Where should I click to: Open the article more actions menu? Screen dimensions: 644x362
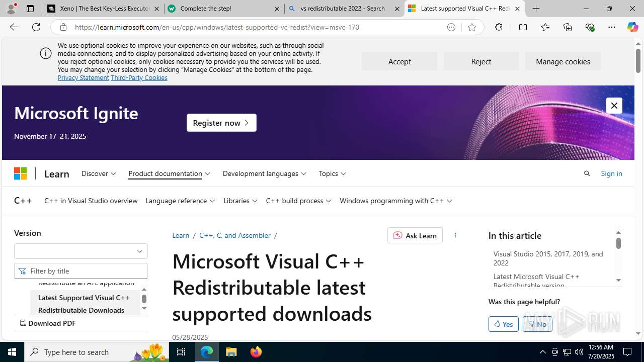(x=455, y=235)
